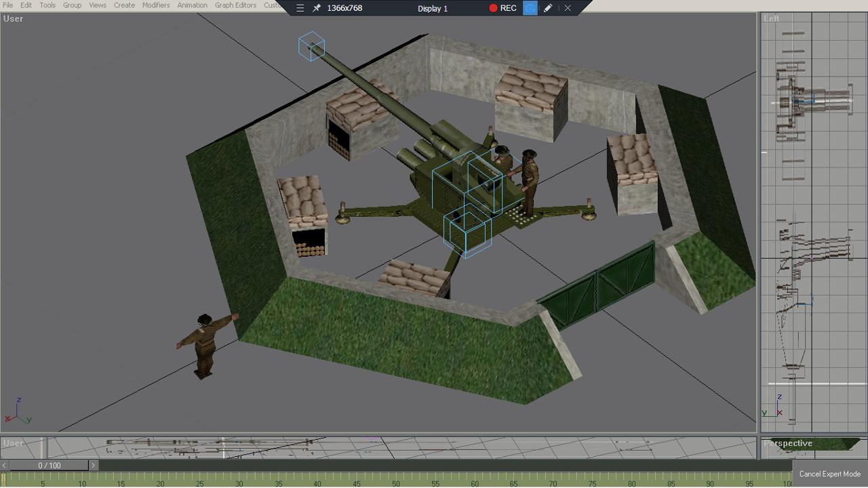Click the blue screenshot camera icon
This screenshot has height=488, width=868.
click(x=530, y=8)
